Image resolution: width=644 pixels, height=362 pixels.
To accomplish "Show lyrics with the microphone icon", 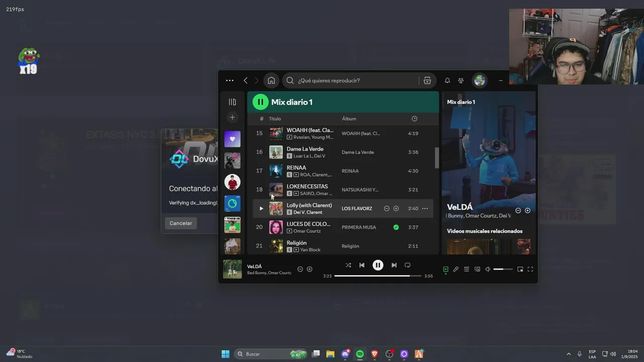I will [456, 269].
